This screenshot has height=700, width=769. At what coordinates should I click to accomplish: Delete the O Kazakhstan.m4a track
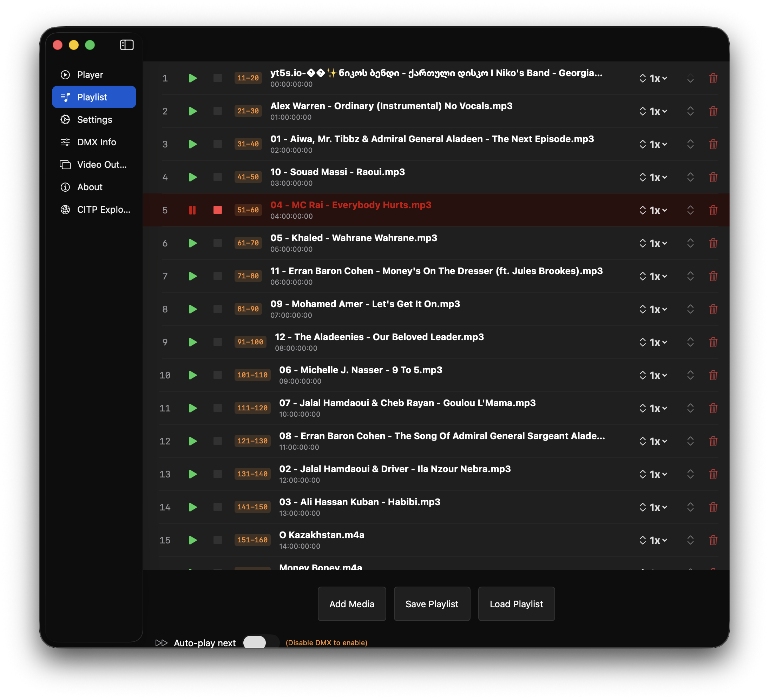click(713, 540)
